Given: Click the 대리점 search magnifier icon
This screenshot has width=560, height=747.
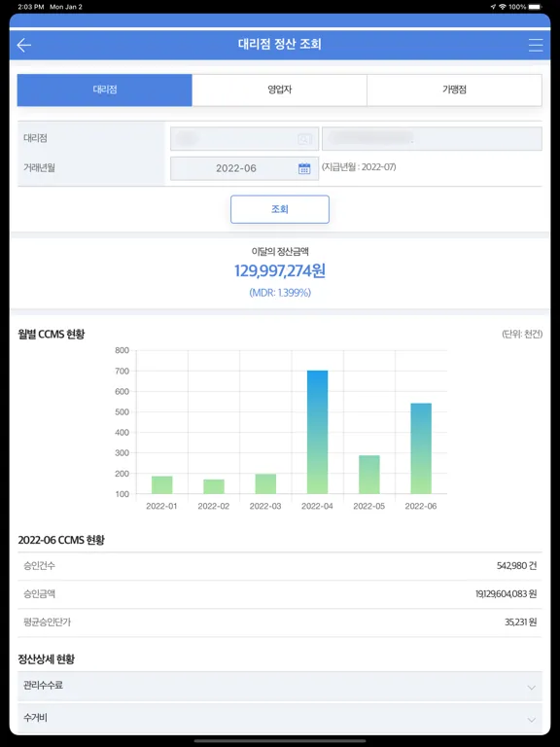Looking at the screenshot, I should point(304,139).
